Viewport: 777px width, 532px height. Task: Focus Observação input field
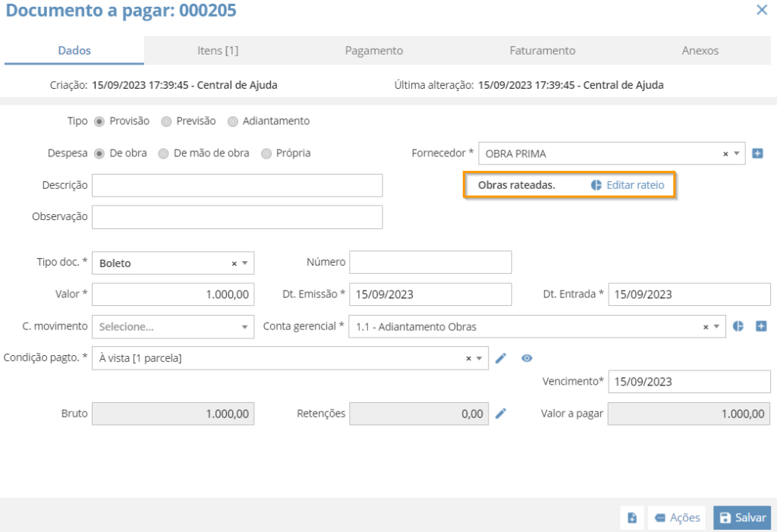click(x=238, y=217)
